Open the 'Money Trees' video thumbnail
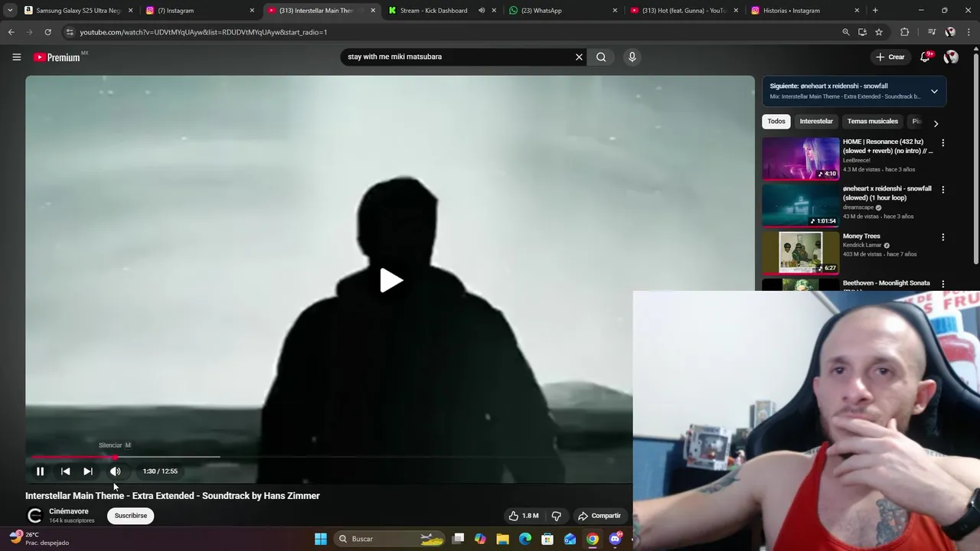 coord(800,253)
